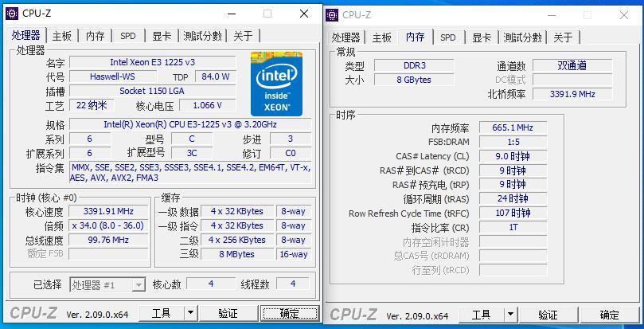Click the 验证 button in right window
Screen dimensions: 644x329
(548, 315)
